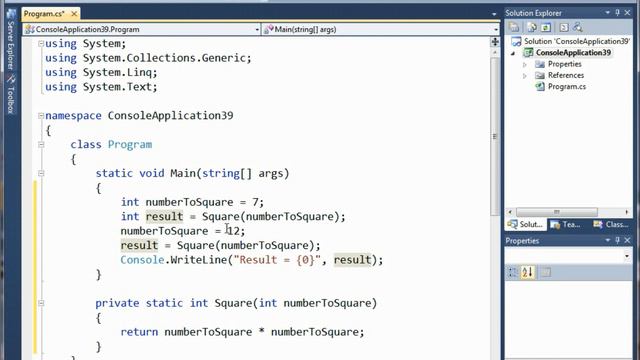Toggle Alphabetical sort in Properties panel
640x360 pixels.
coord(527,272)
